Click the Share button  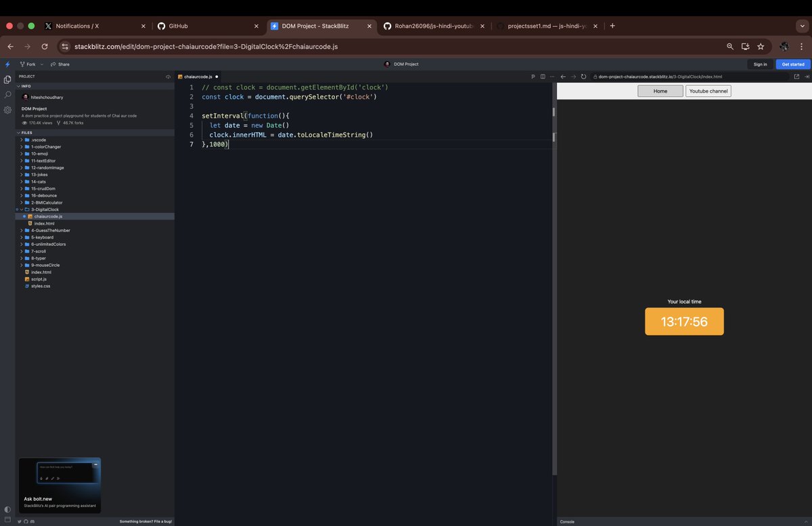(x=60, y=64)
